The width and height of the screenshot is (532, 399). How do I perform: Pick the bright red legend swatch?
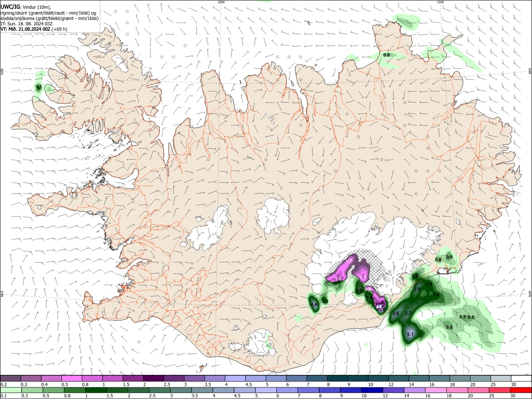pyautogui.click(x=521, y=390)
